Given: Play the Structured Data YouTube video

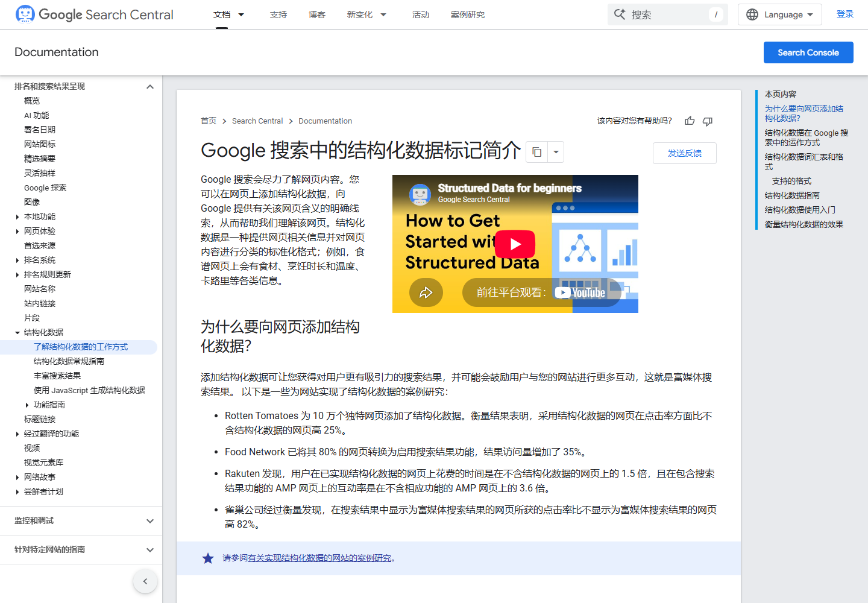Looking at the screenshot, I should (x=515, y=244).
